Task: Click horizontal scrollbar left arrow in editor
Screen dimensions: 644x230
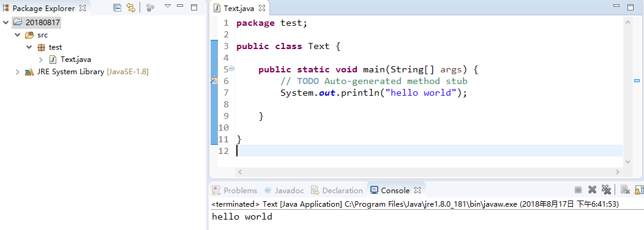Action: (240, 172)
